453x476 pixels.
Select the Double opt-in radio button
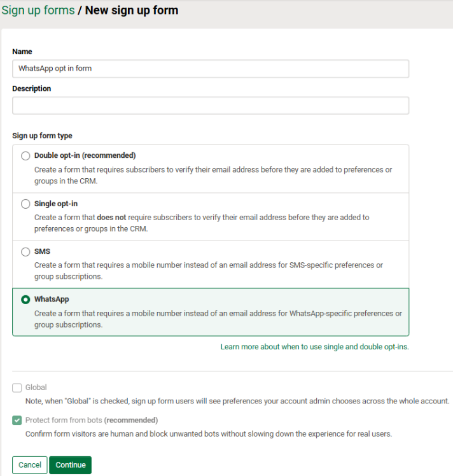(25, 156)
